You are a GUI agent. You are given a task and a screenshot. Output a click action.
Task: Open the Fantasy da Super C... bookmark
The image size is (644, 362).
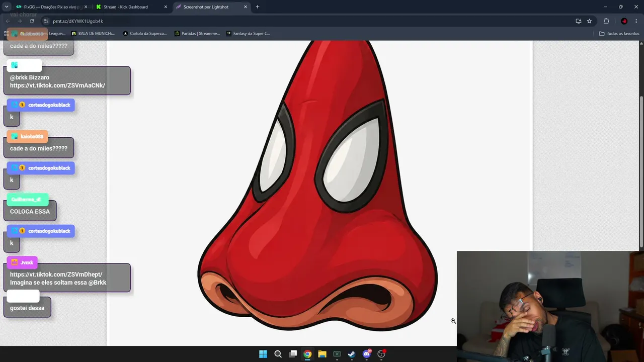pos(248,34)
